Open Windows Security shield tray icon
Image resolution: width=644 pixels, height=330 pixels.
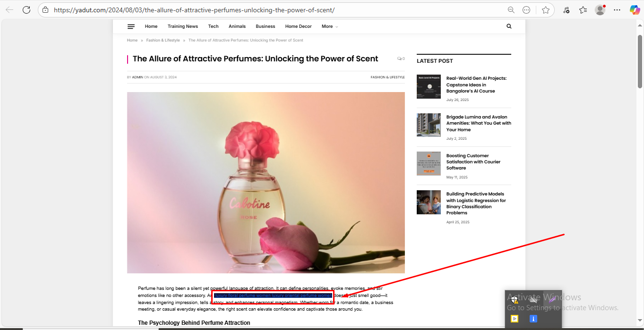click(x=515, y=299)
